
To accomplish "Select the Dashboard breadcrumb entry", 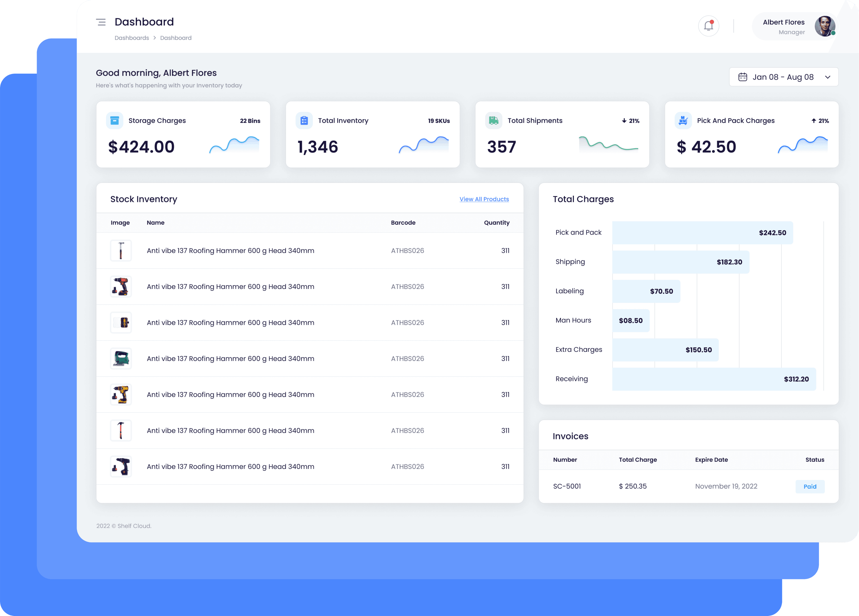I will point(176,38).
